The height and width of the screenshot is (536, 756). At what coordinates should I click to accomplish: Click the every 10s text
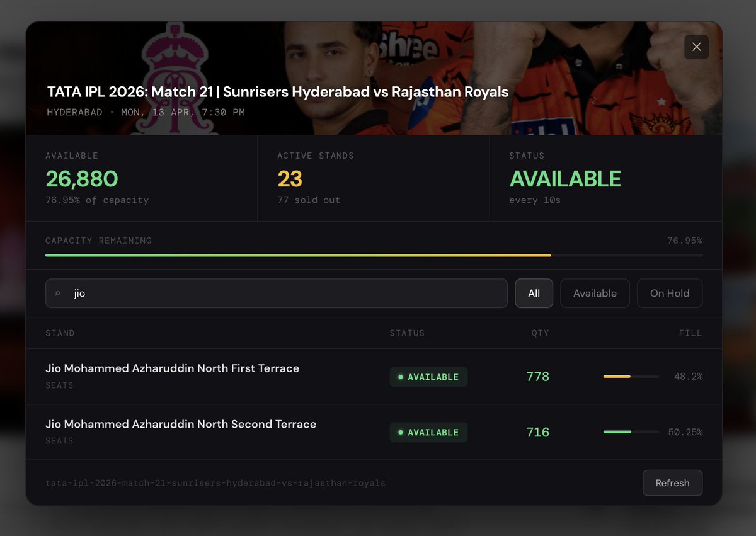[535, 200]
